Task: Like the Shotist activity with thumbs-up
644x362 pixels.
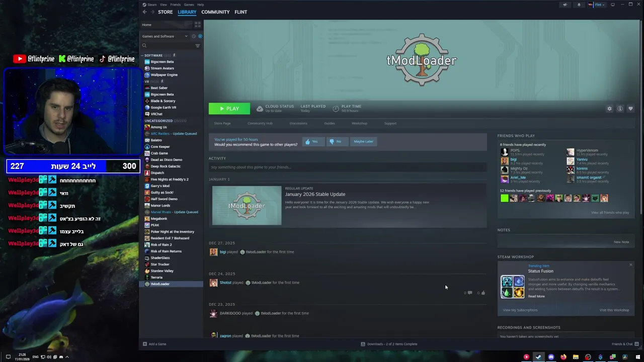Action: 482,293
